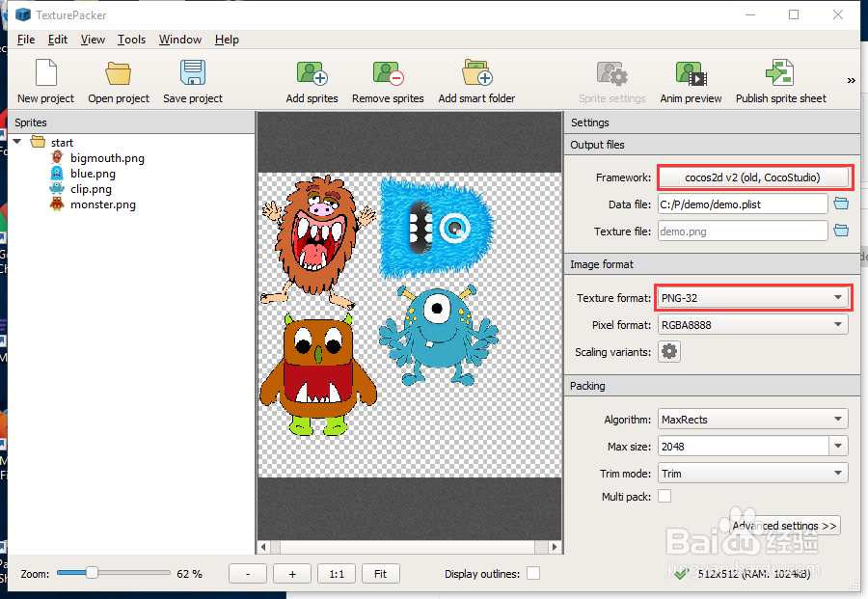Add a smart folder
The height and width of the screenshot is (599, 868).
point(476,81)
